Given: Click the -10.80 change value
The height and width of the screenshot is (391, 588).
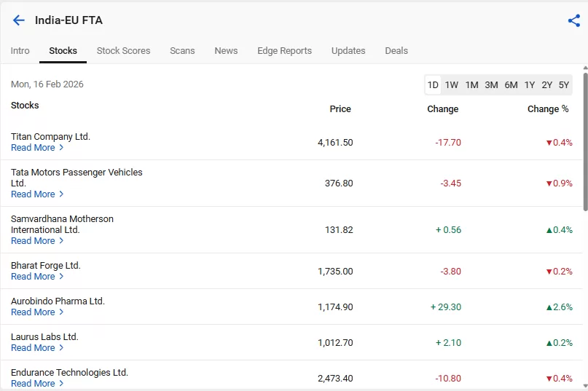Looking at the screenshot, I should point(448,378).
